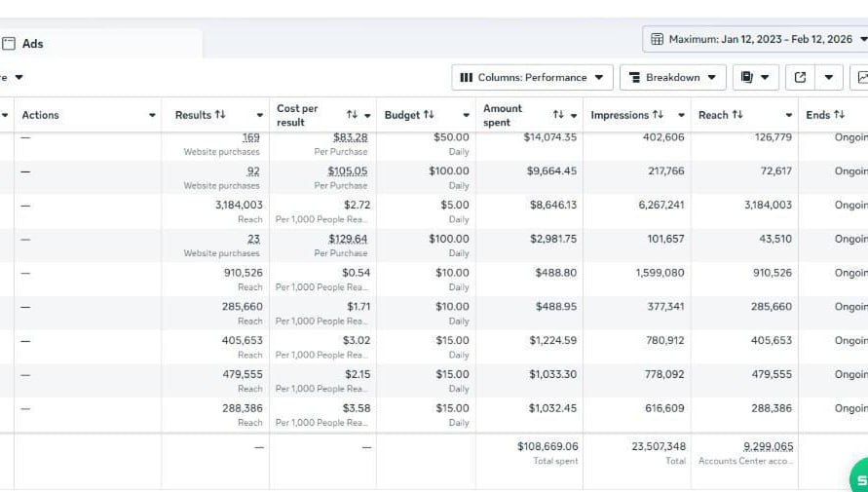This screenshot has height=492, width=868.
Task: Open the Columns: Performance dropdown
Action: click(x=531, y=78)
